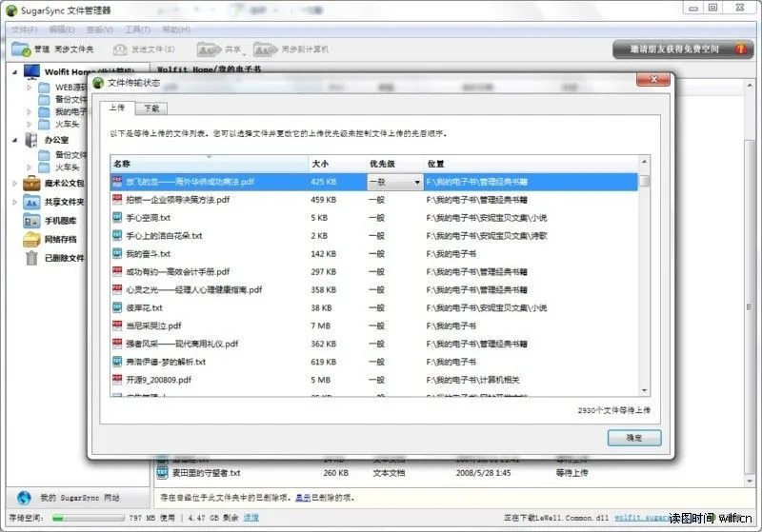The width and height of the screenshot is (762, 532).
Task: Collapse the Wolfit Home tree node
Action: (14, 71)
